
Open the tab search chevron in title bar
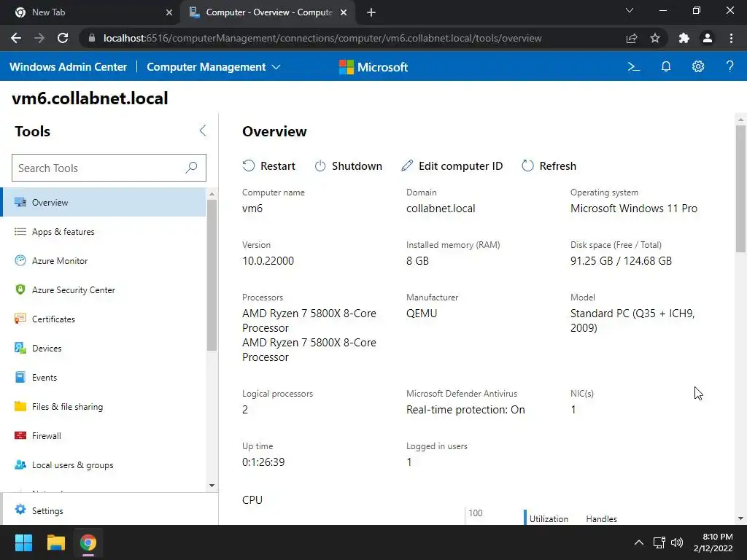[x=630, y=10]
